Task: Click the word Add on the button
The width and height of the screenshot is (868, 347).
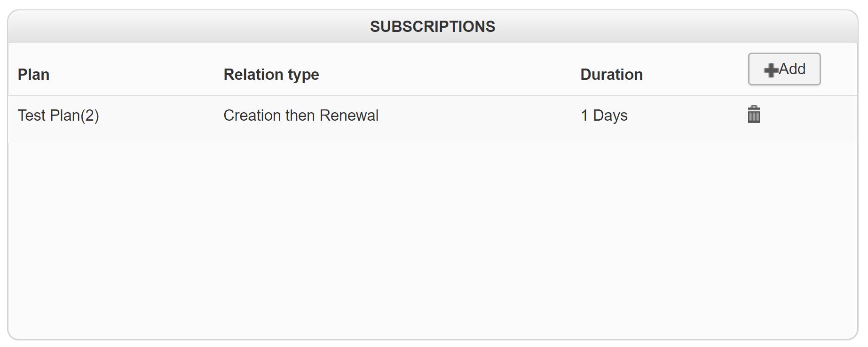Action: (x=792, y=69)
